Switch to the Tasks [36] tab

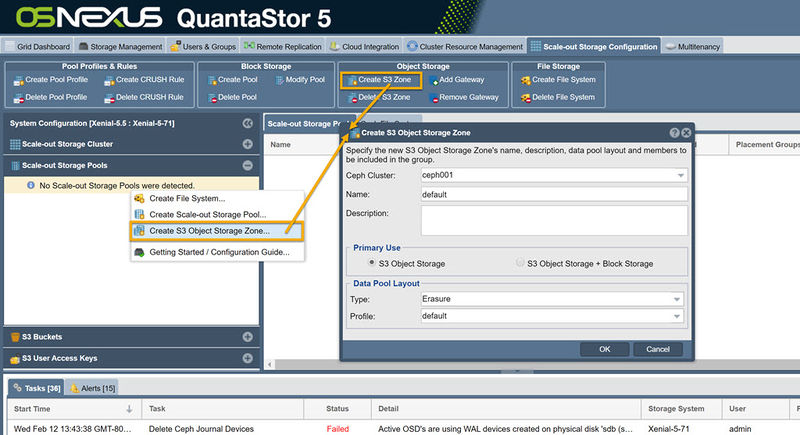point(36,388)
